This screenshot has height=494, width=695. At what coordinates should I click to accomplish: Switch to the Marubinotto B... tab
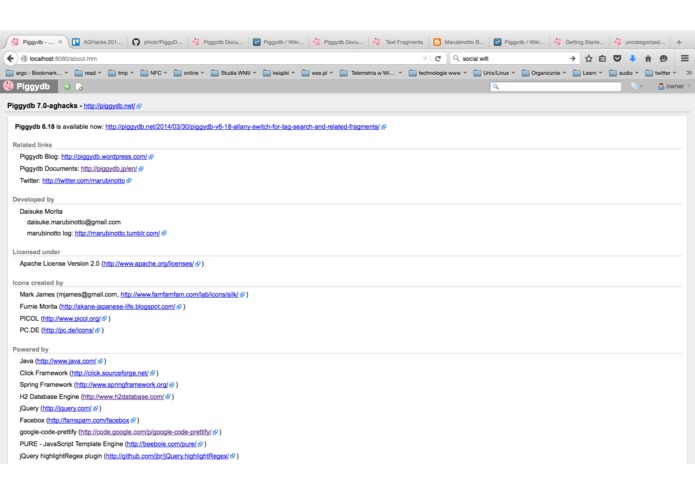coord(459,42)
